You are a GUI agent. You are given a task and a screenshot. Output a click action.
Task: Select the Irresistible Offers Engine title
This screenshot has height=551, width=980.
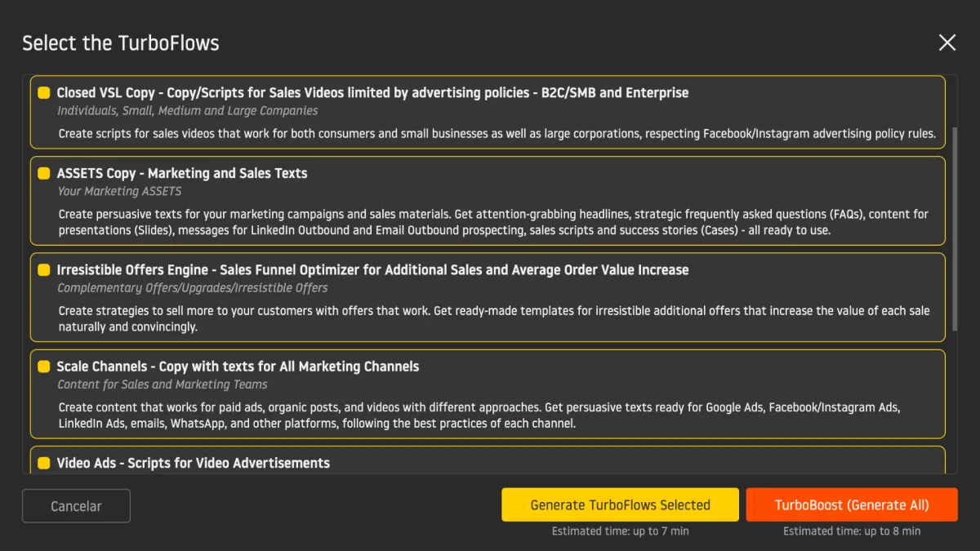pos(372,269)
